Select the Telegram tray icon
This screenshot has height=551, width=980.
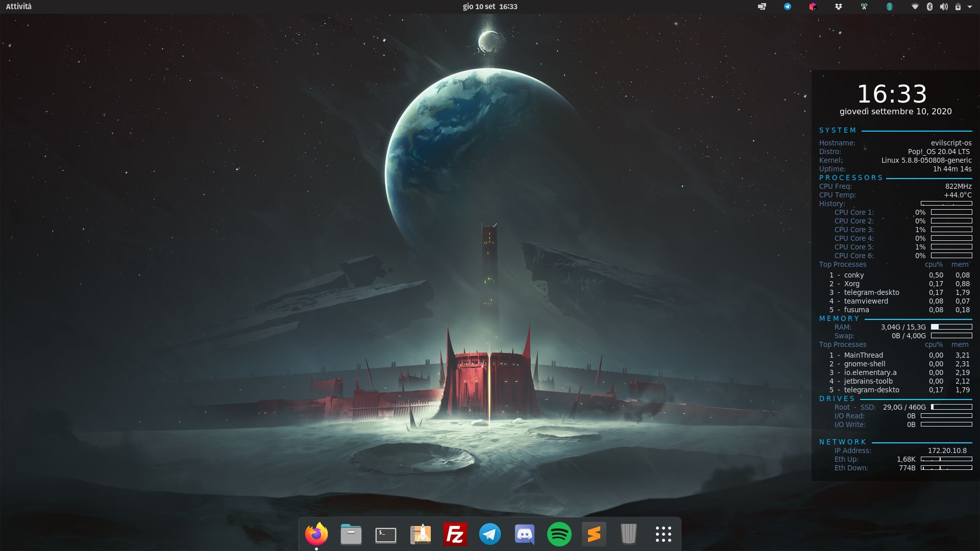(x=788, y=7)
